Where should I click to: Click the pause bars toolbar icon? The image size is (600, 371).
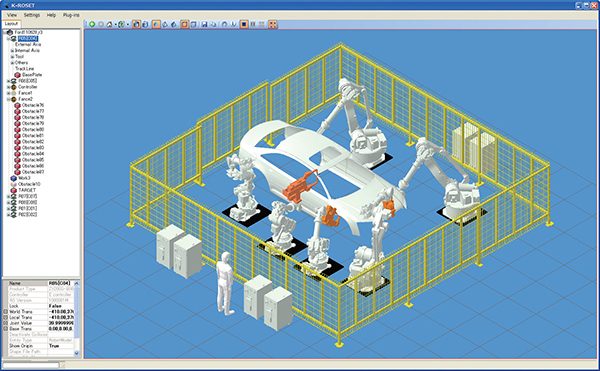tap(253, 24)
